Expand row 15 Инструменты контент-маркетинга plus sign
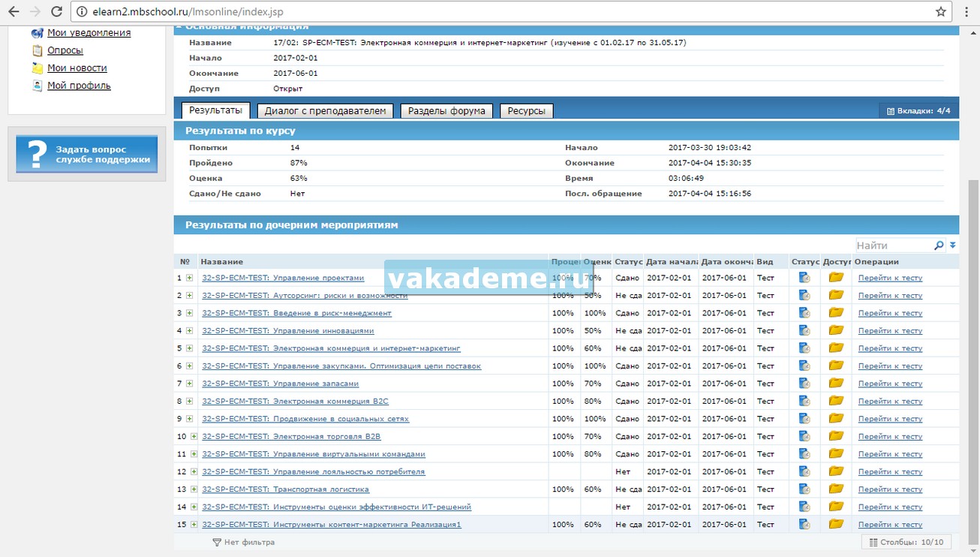The image size is (980, 557). click(194, 525)
